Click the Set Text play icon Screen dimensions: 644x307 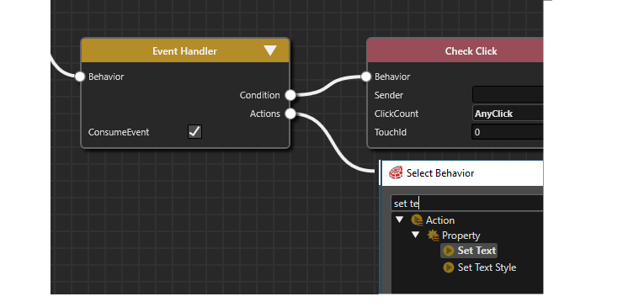tap(449, 251)
